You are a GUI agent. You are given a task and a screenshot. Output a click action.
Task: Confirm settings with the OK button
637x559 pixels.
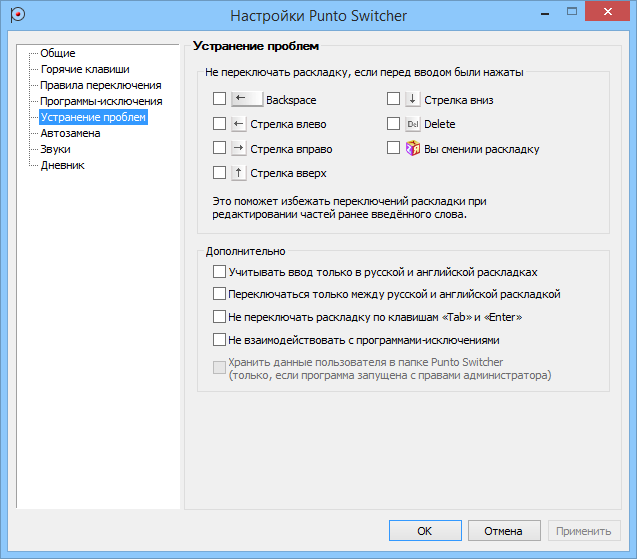coord(425,531)
